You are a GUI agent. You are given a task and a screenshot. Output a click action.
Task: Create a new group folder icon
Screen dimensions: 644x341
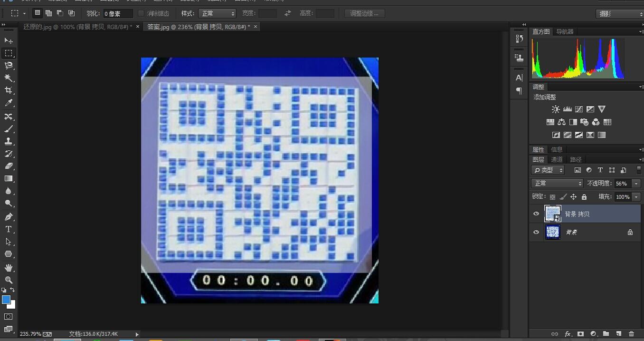pos(606,334)
